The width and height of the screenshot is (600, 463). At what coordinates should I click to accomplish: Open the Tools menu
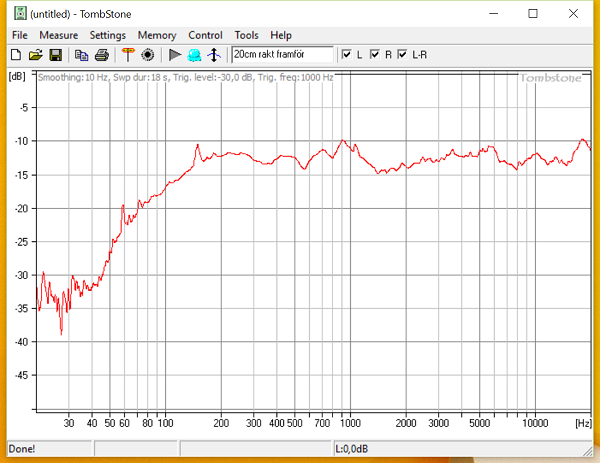coord(246,35)
